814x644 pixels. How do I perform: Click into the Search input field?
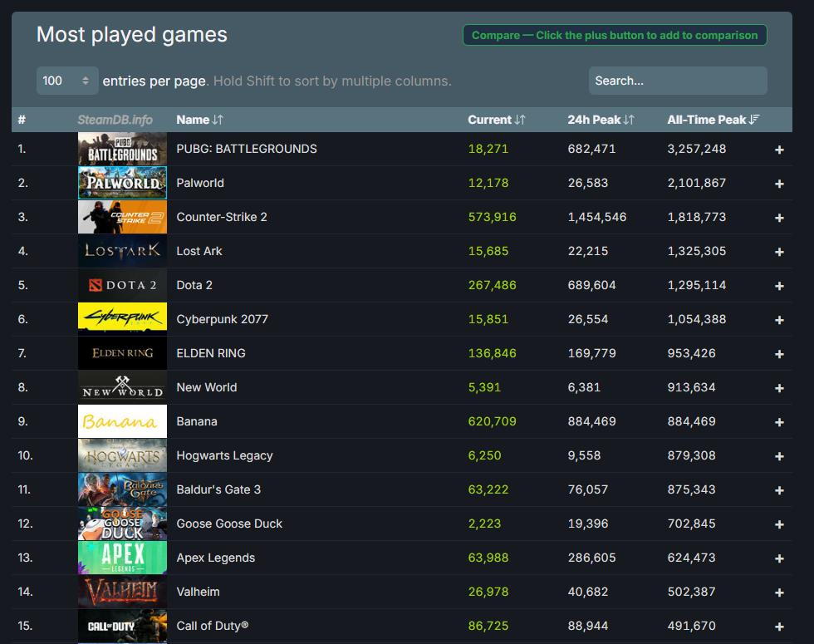coord(677,81)
